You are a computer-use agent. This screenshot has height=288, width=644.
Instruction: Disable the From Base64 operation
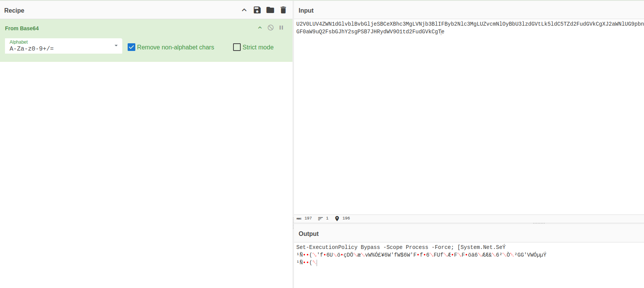[271, 28]
